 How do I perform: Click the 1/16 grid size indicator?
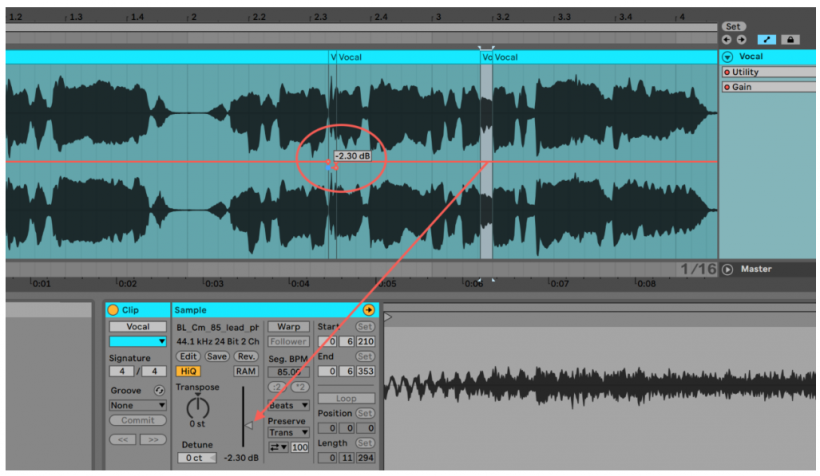(x=698, y=269)
